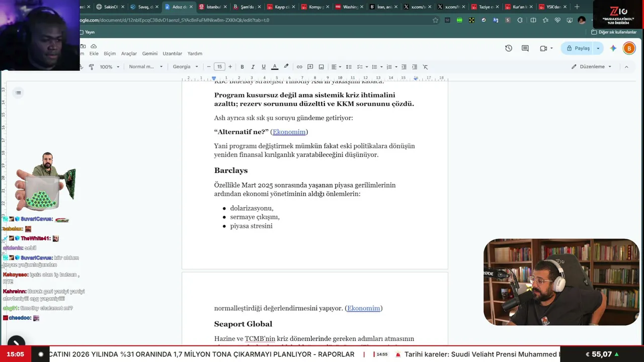Click the font size field showing 15
This screenshot has height=362, width=644.
pos(219,67)
